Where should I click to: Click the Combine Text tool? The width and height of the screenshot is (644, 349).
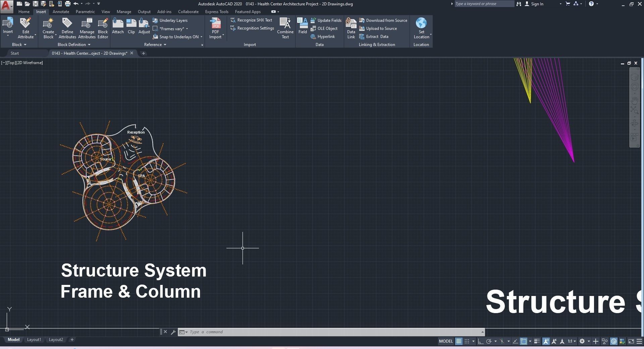click(x=285, y=29)
